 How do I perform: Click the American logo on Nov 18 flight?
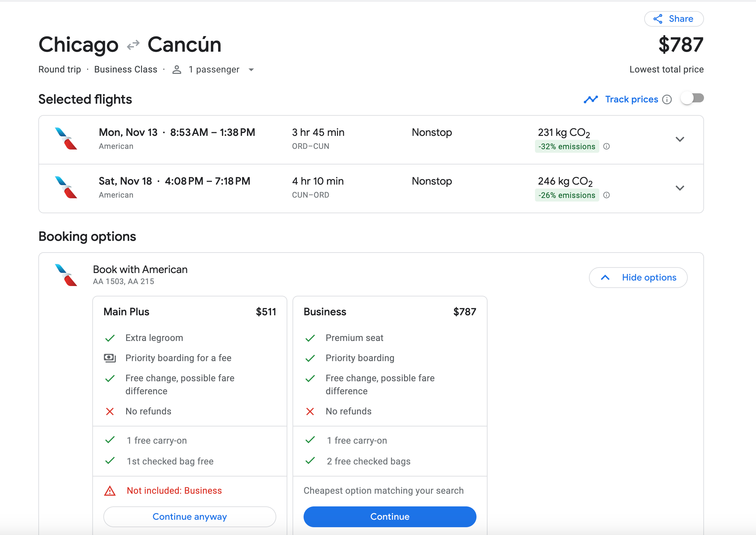pos(66,188)
